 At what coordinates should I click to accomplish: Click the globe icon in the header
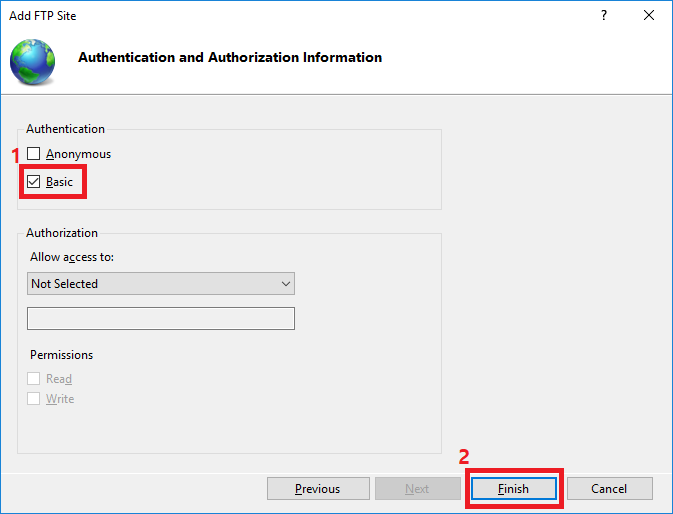(33, 61)
